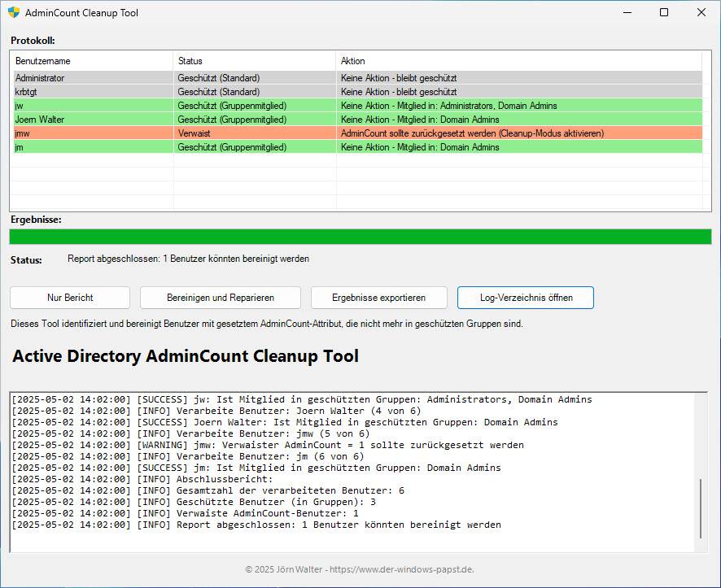The height and width of the screenshot is (588, 721).
Task: Open log folder via 'Log-Verzeichnis öffnen'
Action: point(525,298)
